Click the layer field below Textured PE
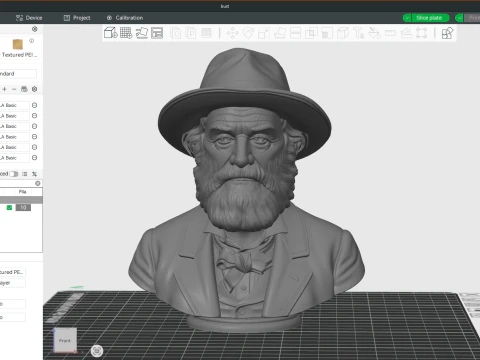 [13, 283]
